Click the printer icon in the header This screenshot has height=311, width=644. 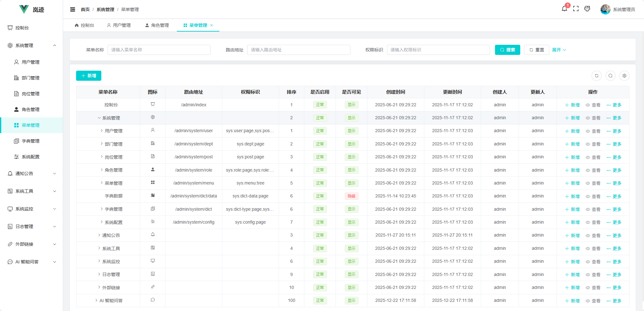pyautogui.click(x=587, y=9)
